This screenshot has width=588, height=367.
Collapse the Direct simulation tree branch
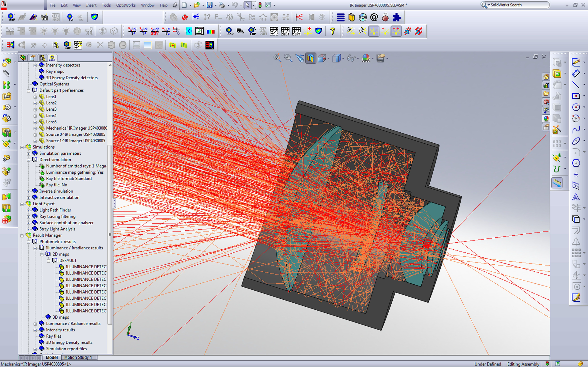pos(28,160)
